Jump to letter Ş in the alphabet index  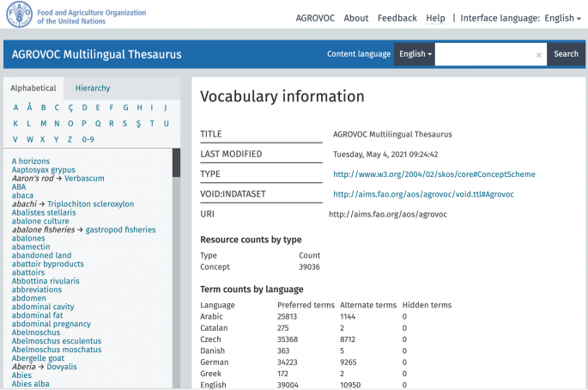[138, 124]
